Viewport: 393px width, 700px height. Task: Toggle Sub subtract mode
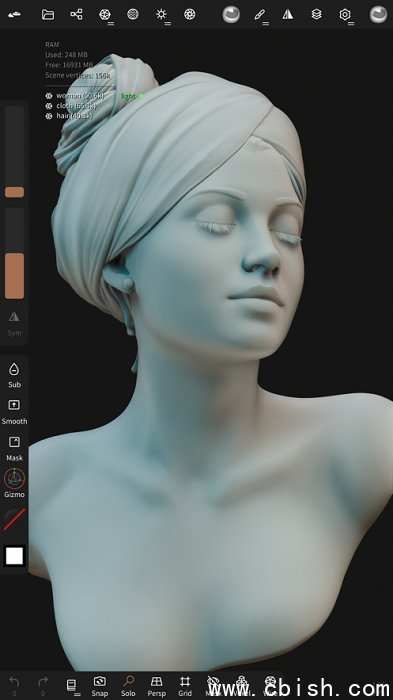(14, 375)
